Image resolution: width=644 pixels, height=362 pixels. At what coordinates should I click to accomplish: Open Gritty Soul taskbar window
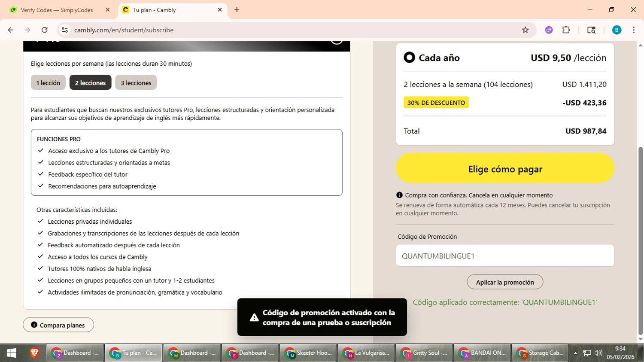coord(425,353)
